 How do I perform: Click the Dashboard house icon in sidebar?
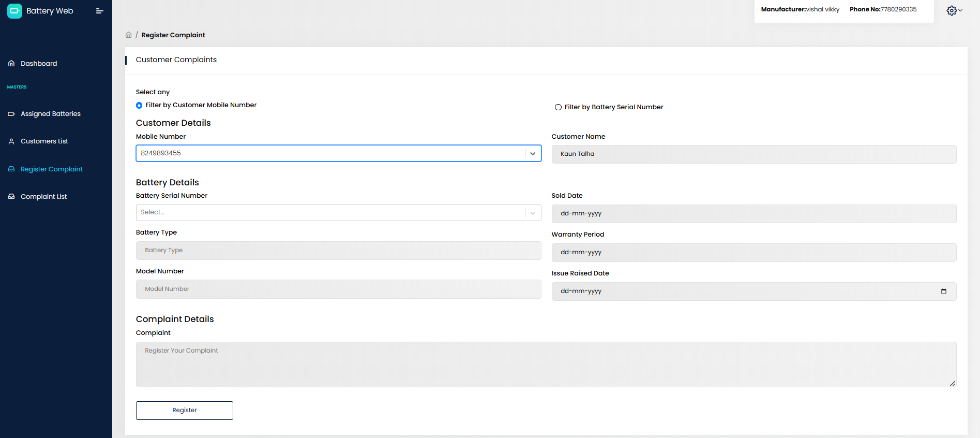point(11,64)
